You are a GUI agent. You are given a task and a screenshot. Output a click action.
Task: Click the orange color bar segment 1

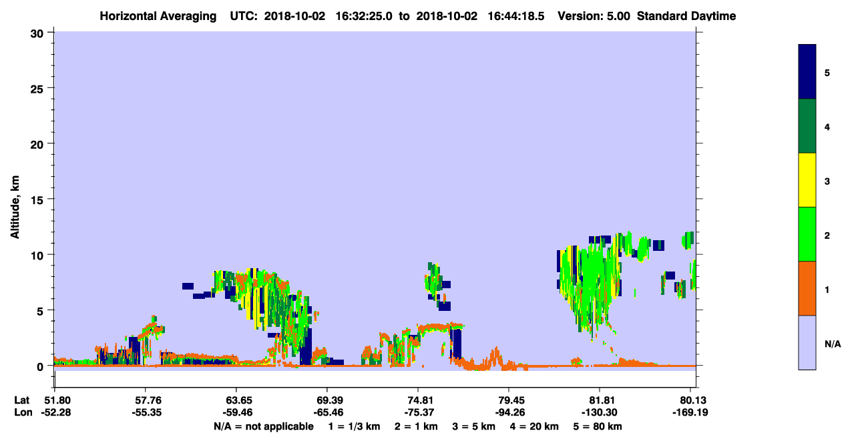(807, 288)
